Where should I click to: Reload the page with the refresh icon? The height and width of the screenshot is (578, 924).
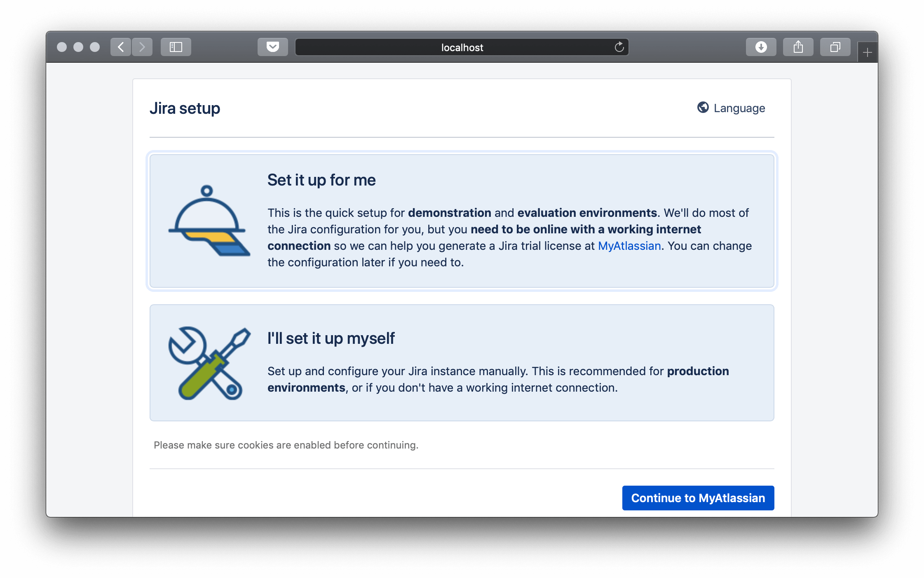[619, 47]
